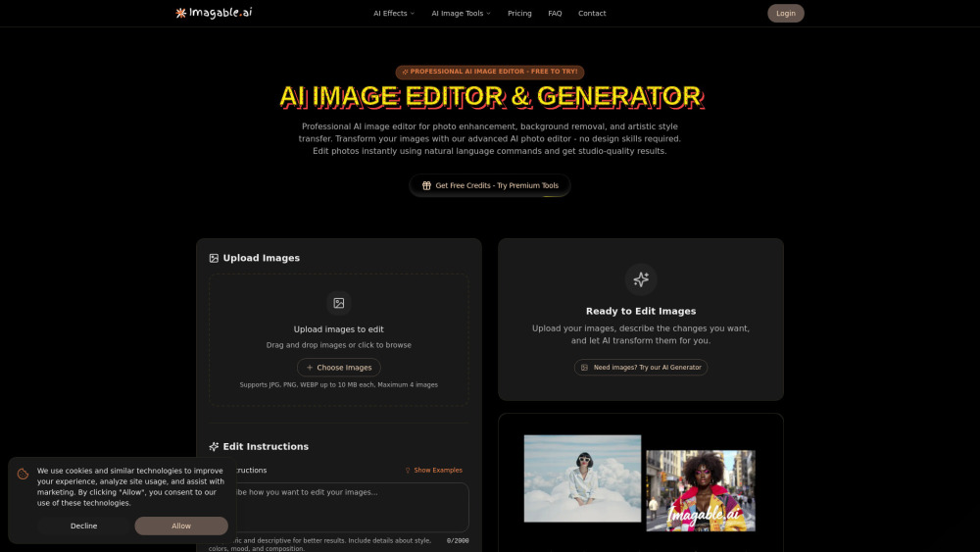Open the Pricing page
The width and height of the screenshot is (980, 552).
click(519, 14)
